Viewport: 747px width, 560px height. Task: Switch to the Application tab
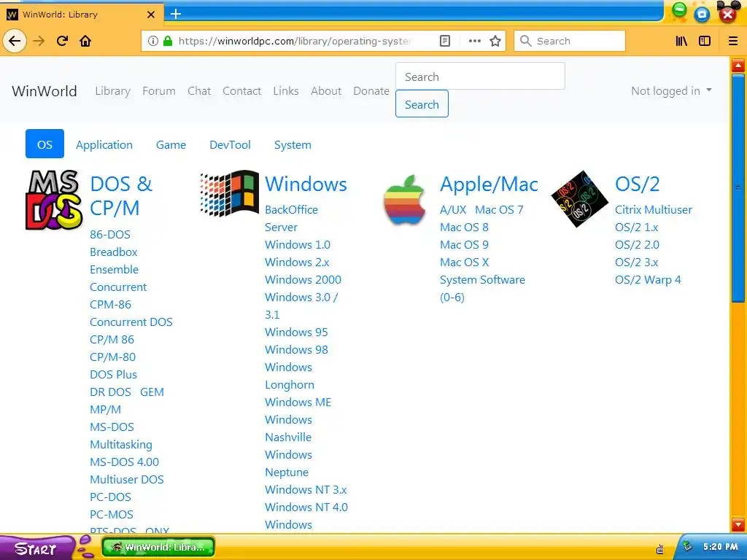tap(104, 145)
